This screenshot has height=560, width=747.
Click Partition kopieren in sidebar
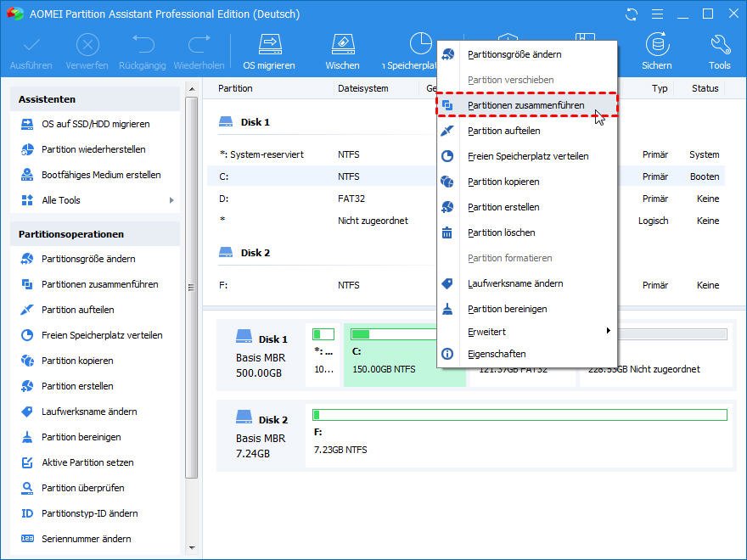77,361
